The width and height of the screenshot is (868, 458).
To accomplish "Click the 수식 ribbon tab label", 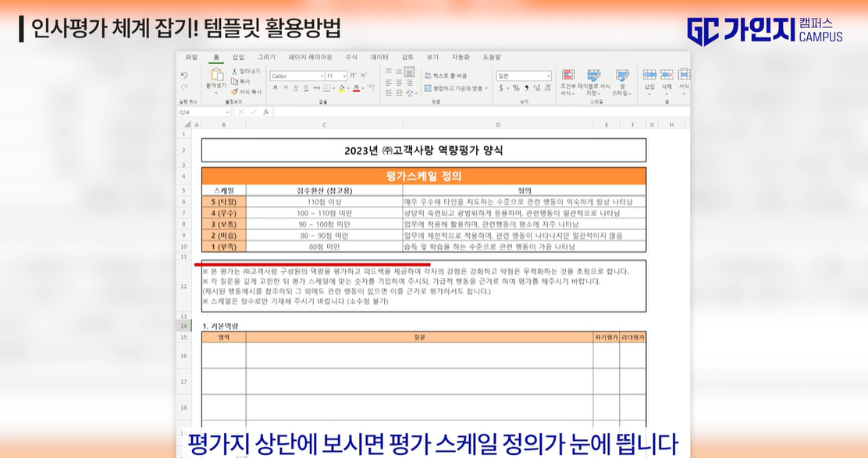I will pos(351,57).
